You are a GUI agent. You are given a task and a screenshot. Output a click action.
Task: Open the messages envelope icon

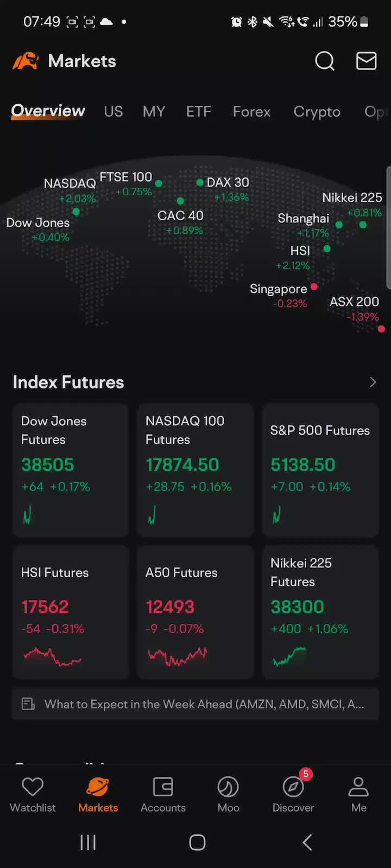click(366, 61)
